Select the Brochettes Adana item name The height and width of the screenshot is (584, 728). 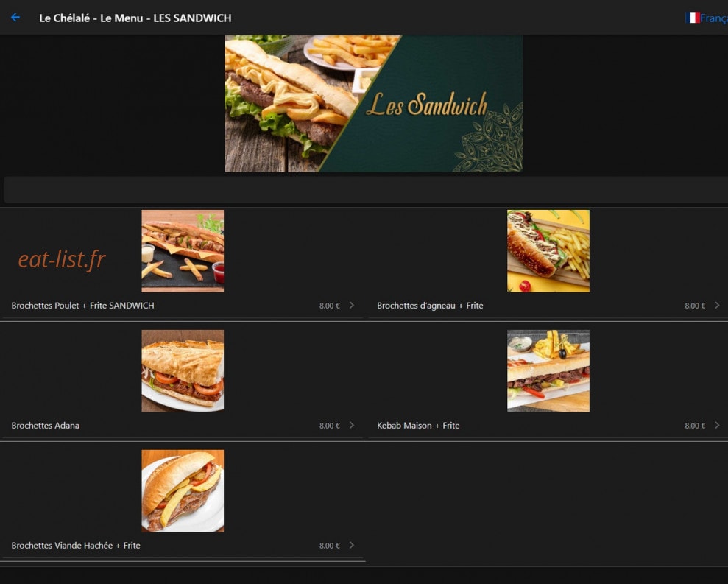pyautogui.click(x=45, y=425)
